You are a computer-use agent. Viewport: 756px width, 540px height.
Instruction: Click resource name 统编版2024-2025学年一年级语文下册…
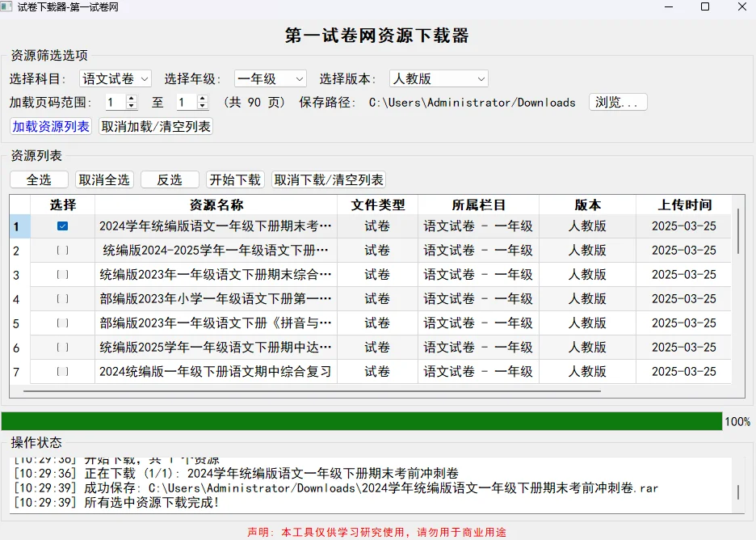(216, 250)
